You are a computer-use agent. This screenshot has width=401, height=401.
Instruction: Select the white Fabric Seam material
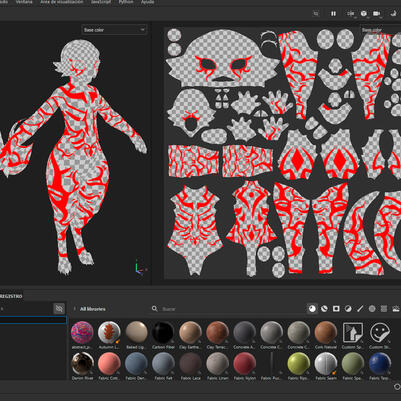pos(326,363)
